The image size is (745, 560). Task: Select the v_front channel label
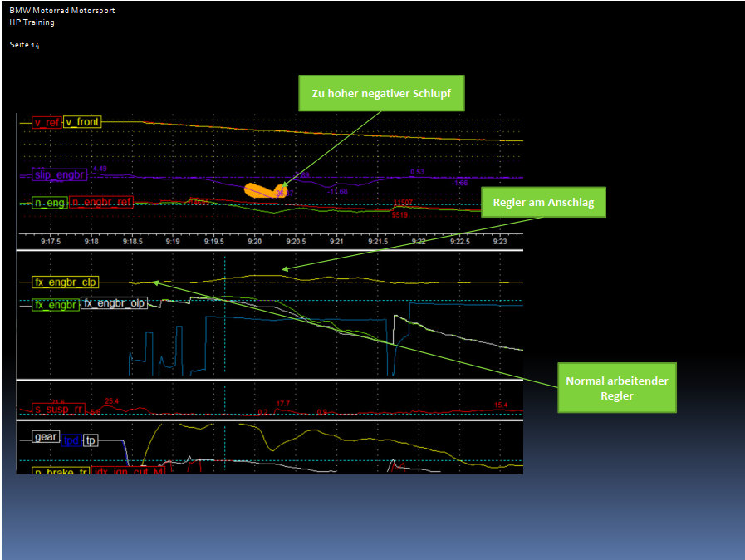[82, 122]
